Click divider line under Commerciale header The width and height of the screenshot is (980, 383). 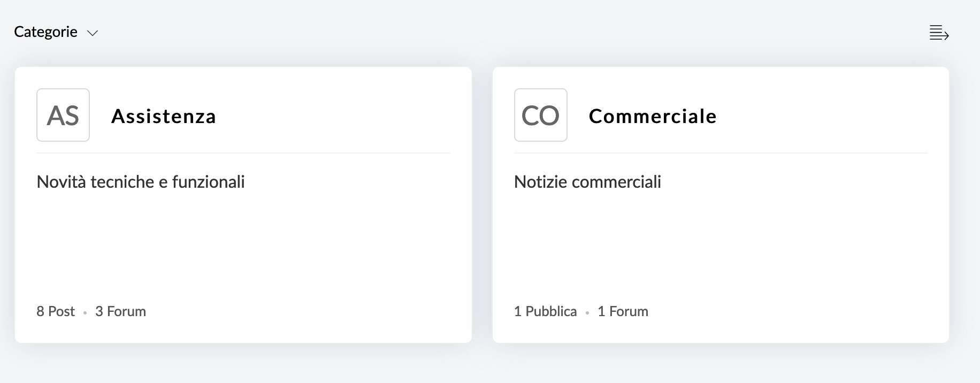(721, 153)
